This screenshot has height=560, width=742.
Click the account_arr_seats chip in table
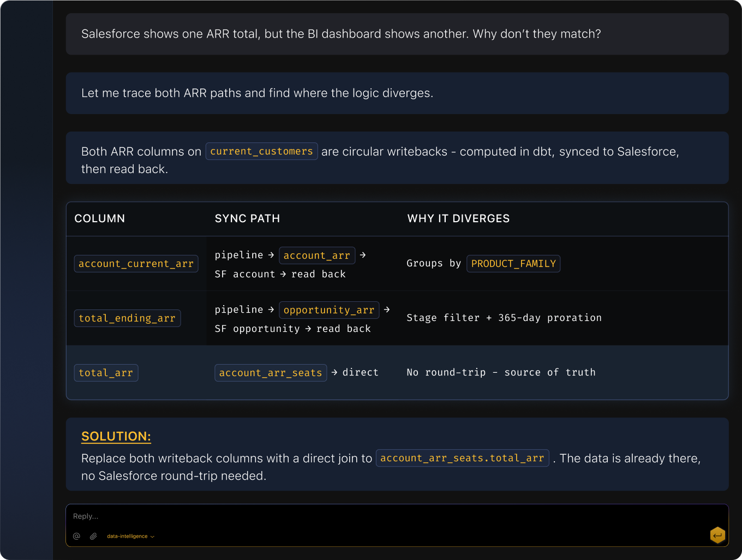coord(271,373)
